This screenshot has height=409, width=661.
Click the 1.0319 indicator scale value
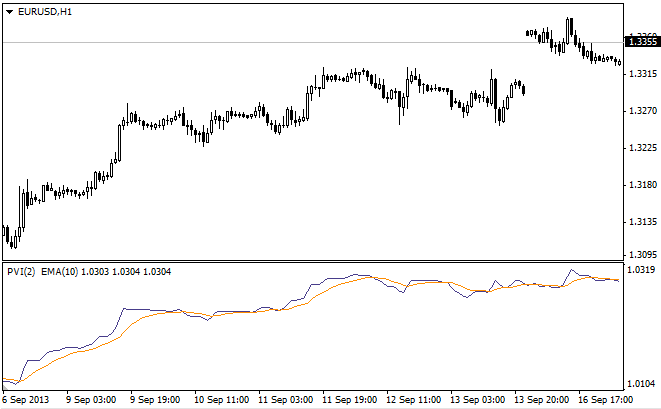[x=640, y=270]
